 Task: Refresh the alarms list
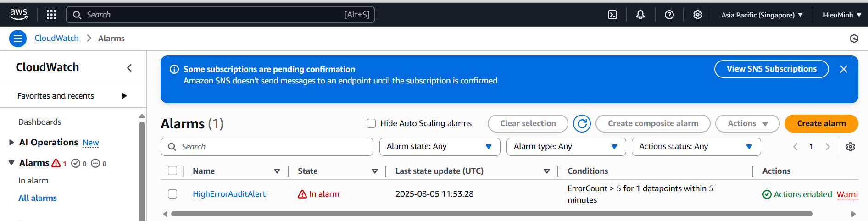pos(582,123)
